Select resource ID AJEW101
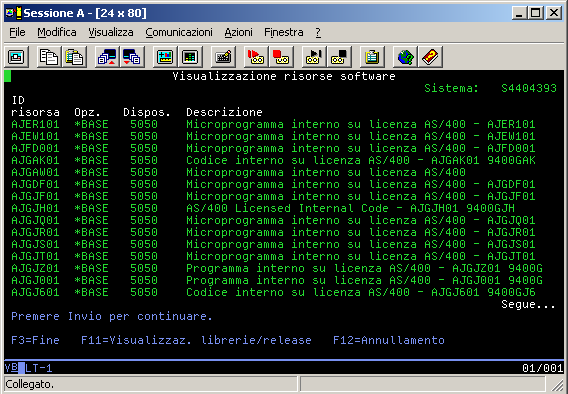The height and width of the screenshot is (394, 568). [x=35, y=136]
